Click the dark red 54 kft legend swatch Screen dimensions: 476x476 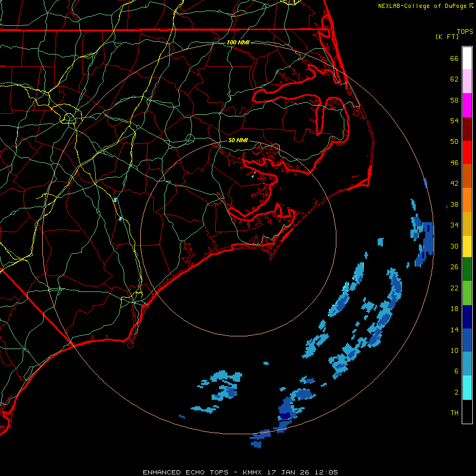click(x=467, y=129)
